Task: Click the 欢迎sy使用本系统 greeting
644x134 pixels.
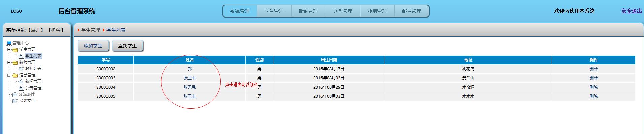Action: tap(574, 11)
